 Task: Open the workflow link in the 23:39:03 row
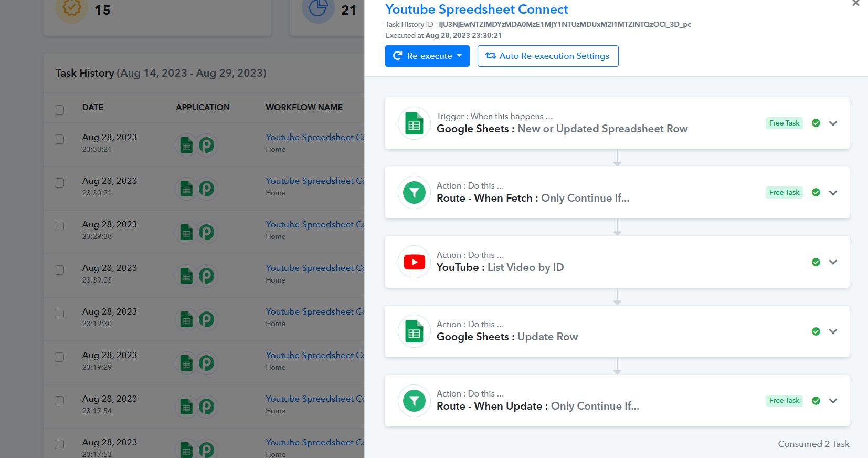[315, 268]
